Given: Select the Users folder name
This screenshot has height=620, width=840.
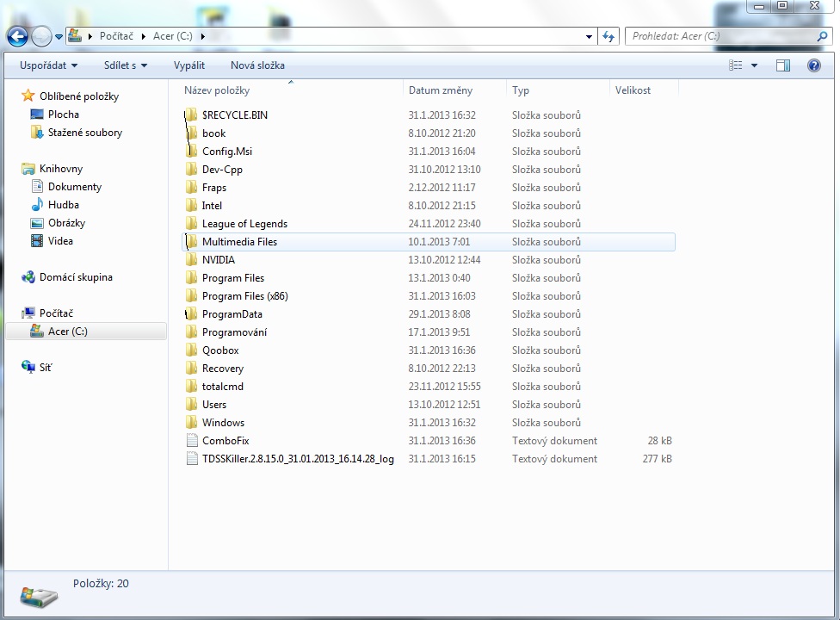Looking at the screenshot, I should click(214, 405).
